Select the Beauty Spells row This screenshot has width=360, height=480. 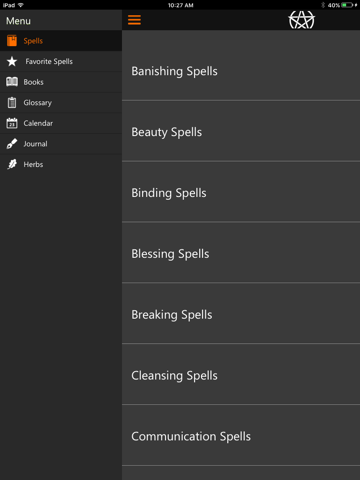[241, 131]
